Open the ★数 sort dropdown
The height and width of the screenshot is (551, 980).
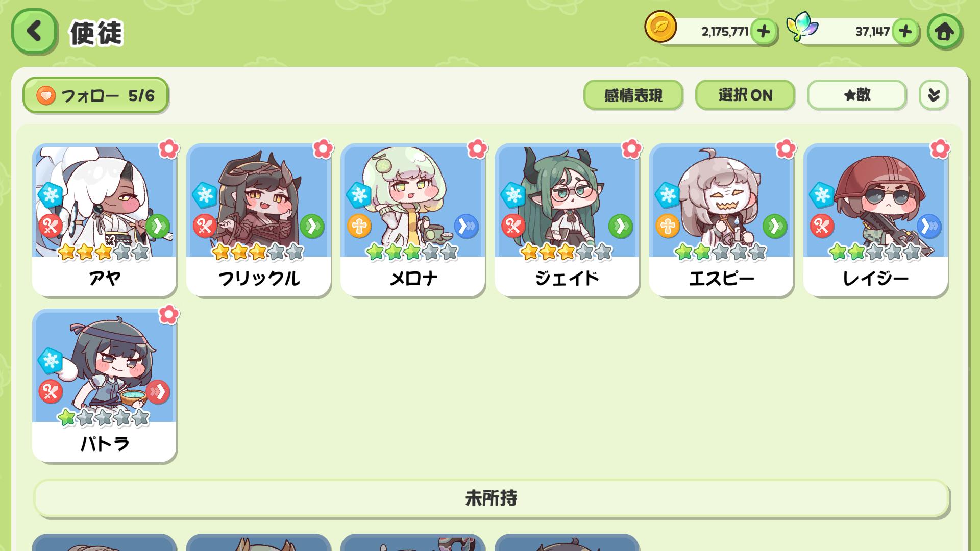[x=856, y=95]
